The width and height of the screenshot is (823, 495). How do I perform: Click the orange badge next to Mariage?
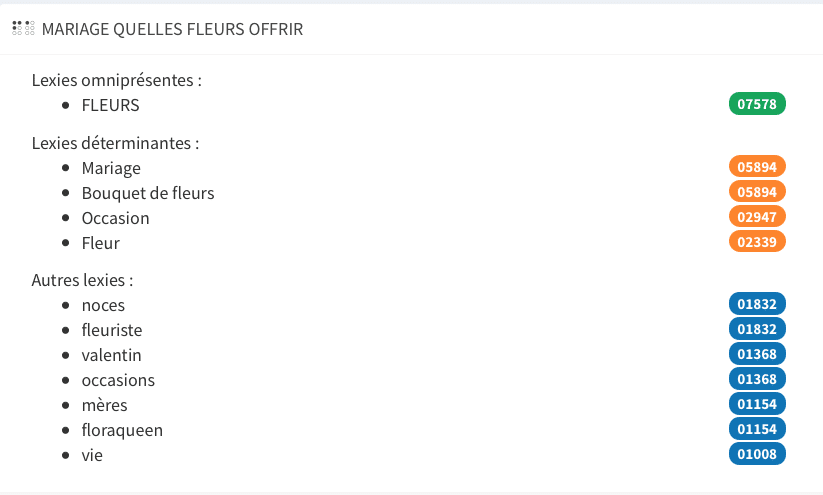point(757,167)
